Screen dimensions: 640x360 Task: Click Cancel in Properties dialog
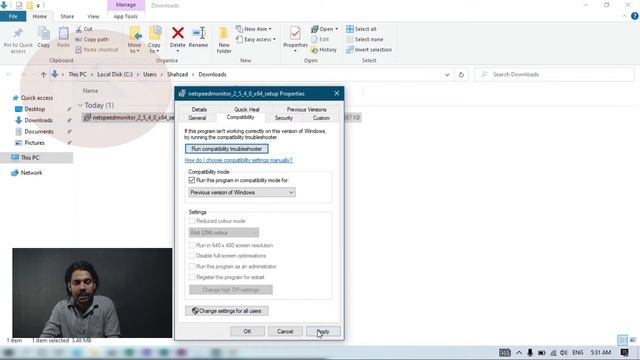[x=285, y=331]
